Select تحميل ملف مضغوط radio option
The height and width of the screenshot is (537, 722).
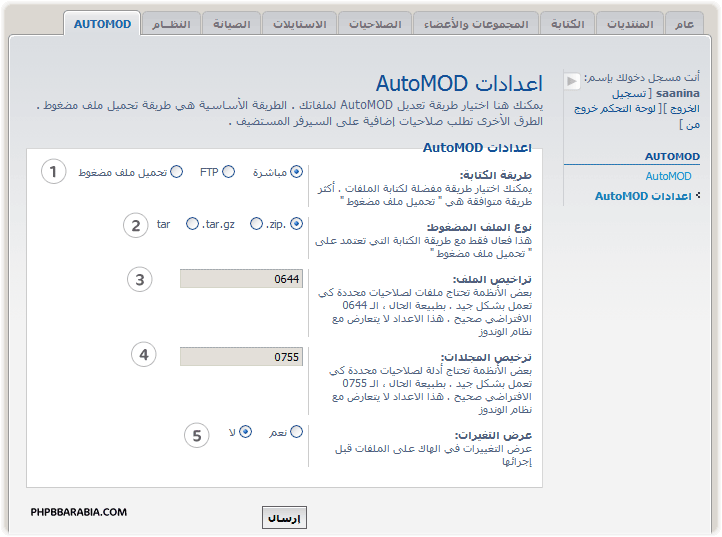176,172
